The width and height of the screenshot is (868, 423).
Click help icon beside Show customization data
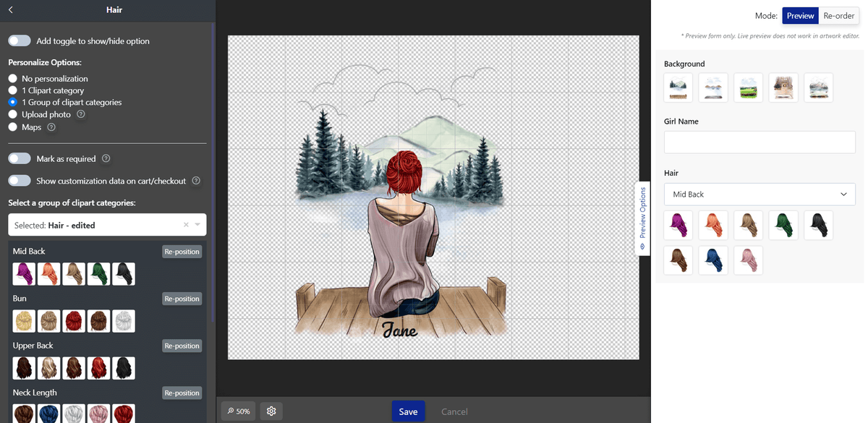196,181
